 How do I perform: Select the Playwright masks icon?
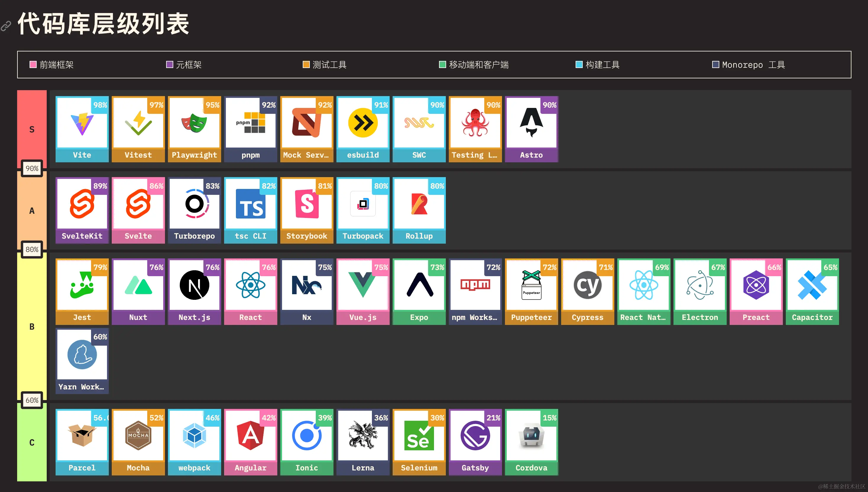click(x=194, y=124)
